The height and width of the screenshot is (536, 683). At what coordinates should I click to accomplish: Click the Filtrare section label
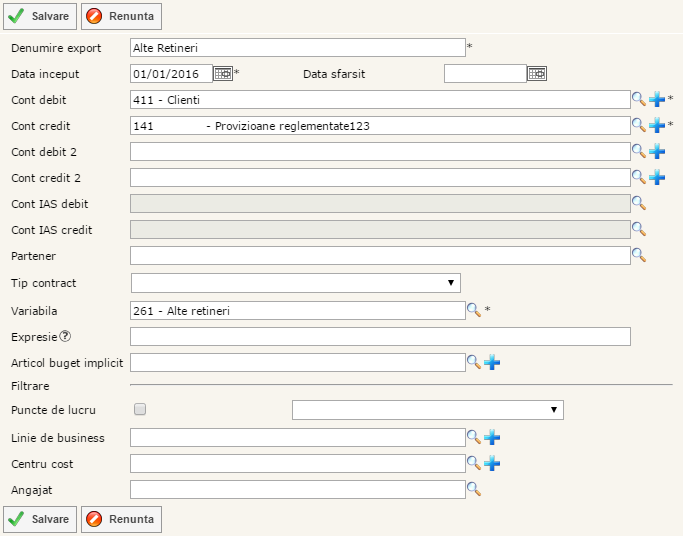pyautogui.click(x=30, y=386)
